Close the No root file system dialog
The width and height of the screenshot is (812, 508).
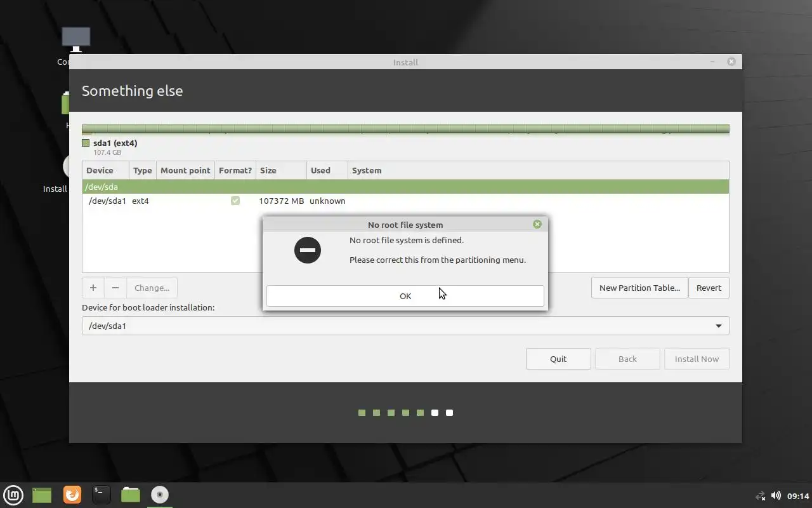tap(537, 224)
